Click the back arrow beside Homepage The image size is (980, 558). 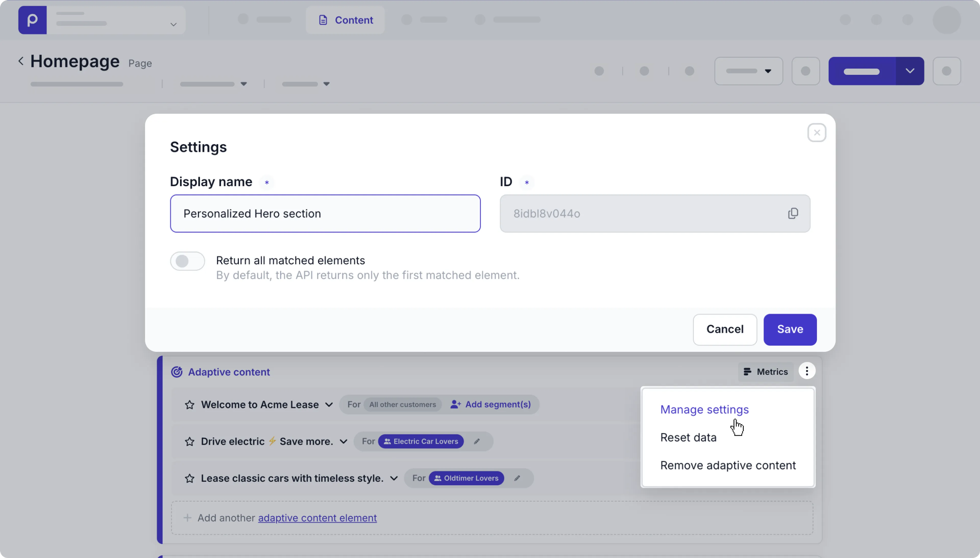pyautogui.click(x=21, y=61)
